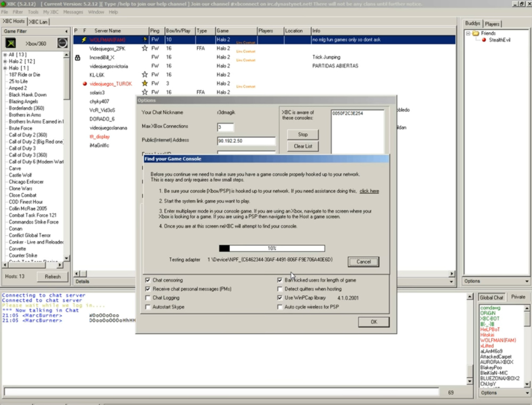Click StealthEvil in the Friends list
Screen dimensions: 532x405
[x=500, y=40]
